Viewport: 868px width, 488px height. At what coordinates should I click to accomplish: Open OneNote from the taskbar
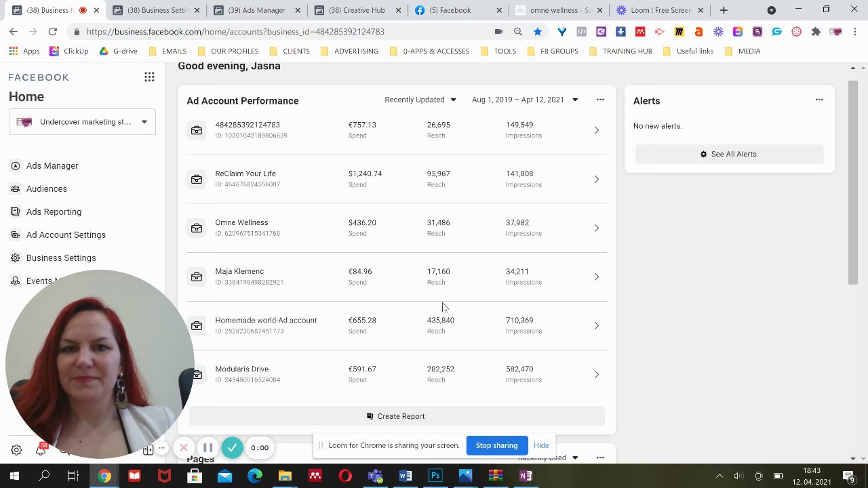coord(526,476)
